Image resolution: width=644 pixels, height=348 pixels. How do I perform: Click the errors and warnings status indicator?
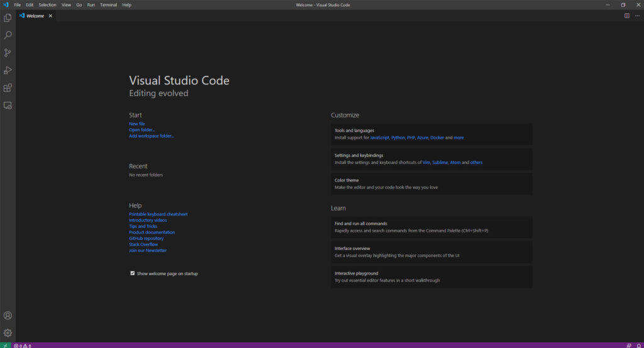coord(23,345)
